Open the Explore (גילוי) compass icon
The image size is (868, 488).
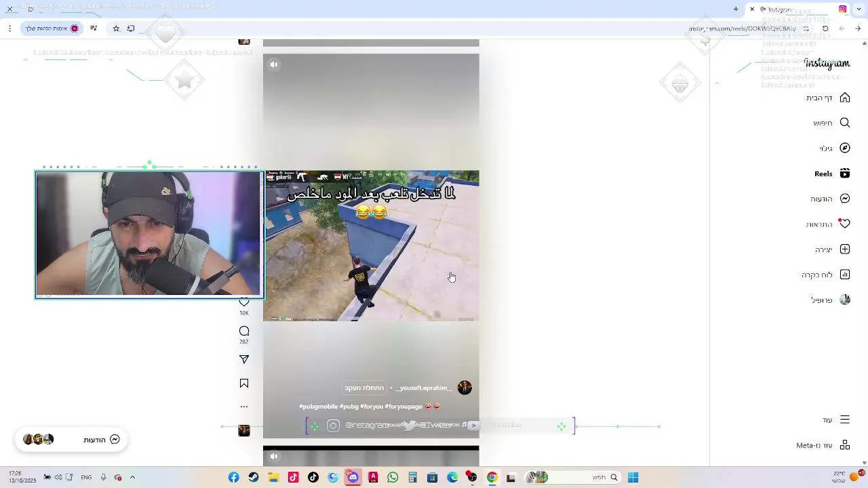pyautogui.click(x=845, y=148)
